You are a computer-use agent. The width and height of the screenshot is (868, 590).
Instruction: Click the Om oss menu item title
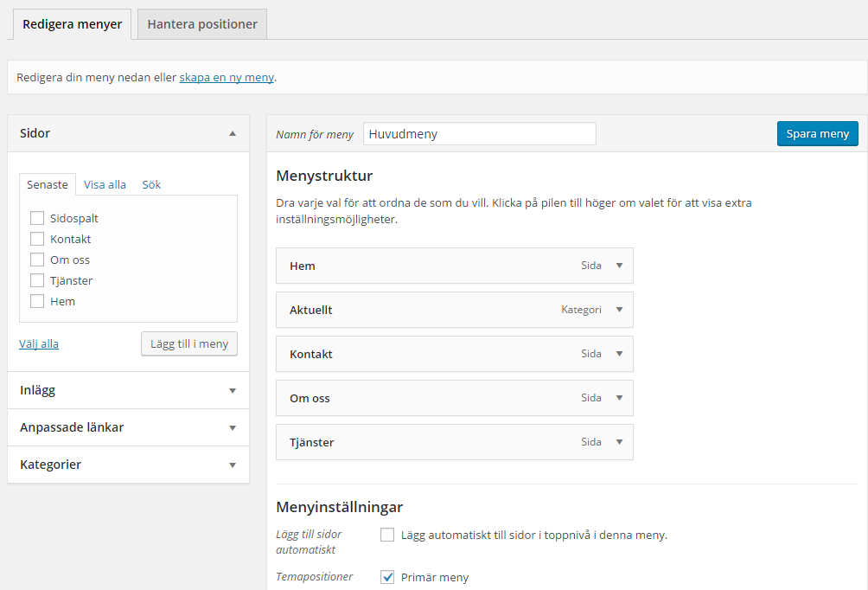pos(310,398)
